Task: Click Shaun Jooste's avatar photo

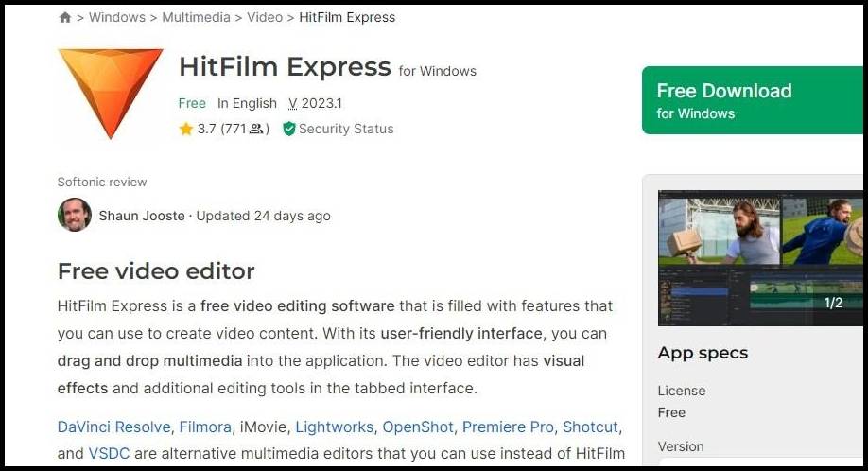Action: point(75,216)
